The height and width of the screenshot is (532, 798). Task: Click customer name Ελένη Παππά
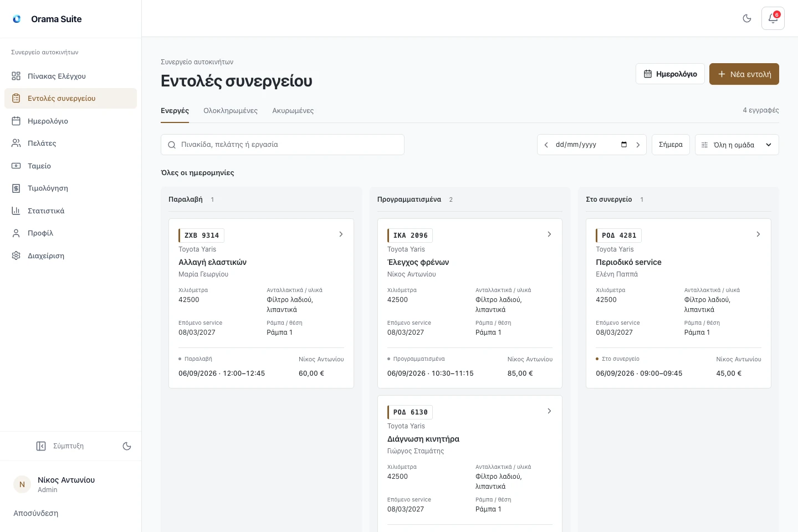[617, 274]
